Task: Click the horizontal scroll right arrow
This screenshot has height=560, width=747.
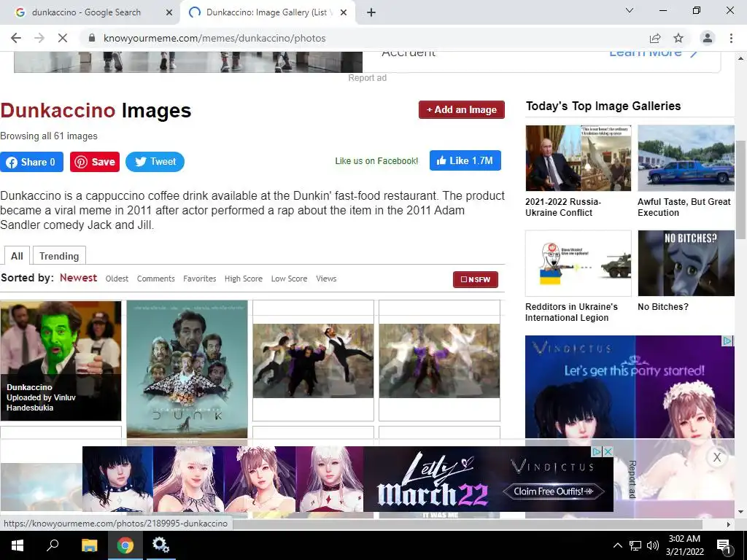Action: click(729, 524)
